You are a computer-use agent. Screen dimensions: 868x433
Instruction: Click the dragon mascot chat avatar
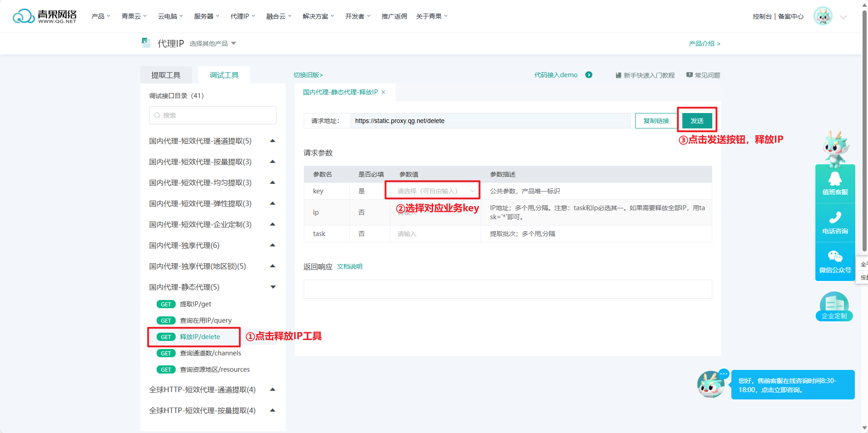pos(710,384)
